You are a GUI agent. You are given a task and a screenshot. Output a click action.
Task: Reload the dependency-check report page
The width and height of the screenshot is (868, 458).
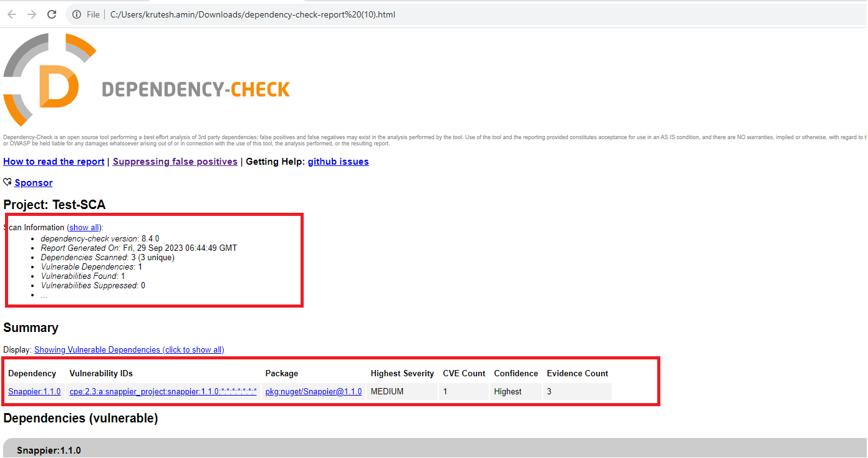52,14
